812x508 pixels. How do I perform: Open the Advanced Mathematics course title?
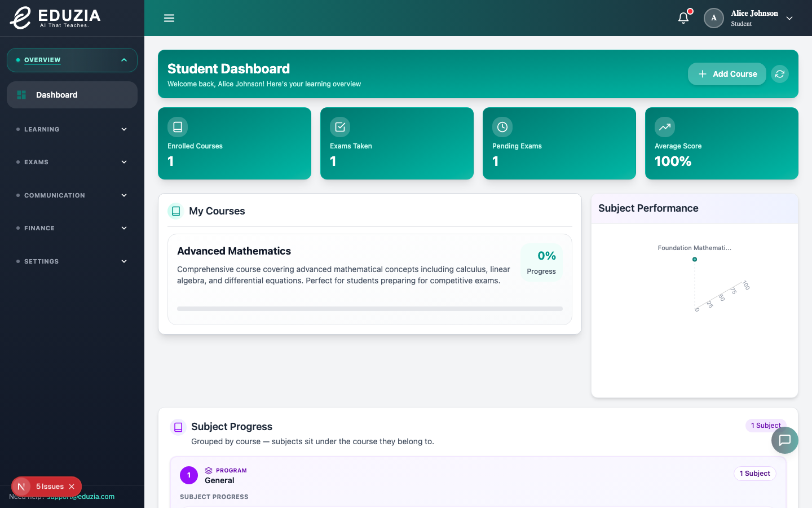tap(234, 251)
